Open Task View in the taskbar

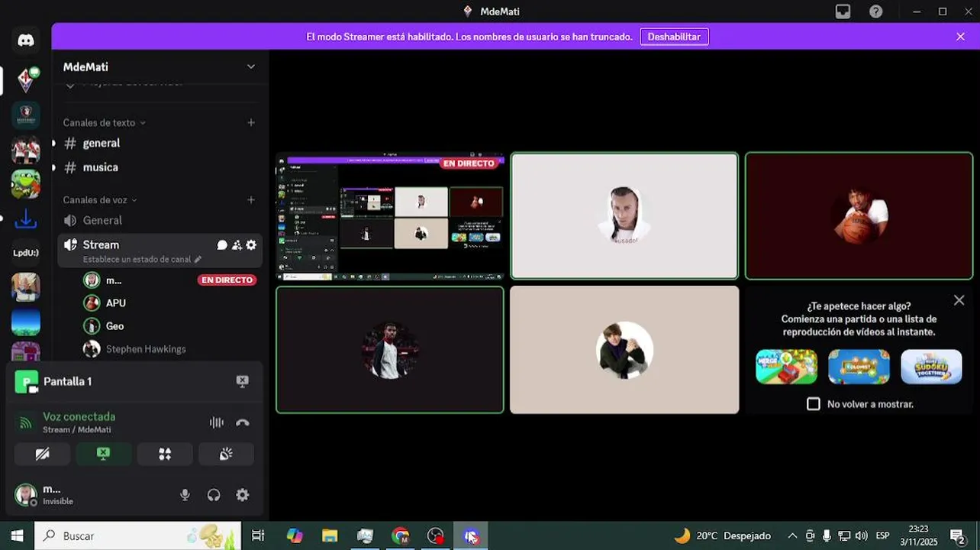(258, 535)
